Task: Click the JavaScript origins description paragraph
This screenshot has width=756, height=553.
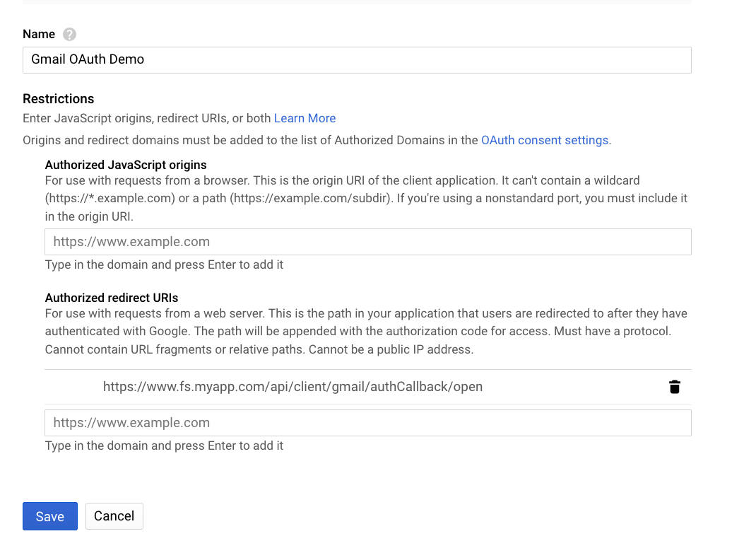Action: 366,199
